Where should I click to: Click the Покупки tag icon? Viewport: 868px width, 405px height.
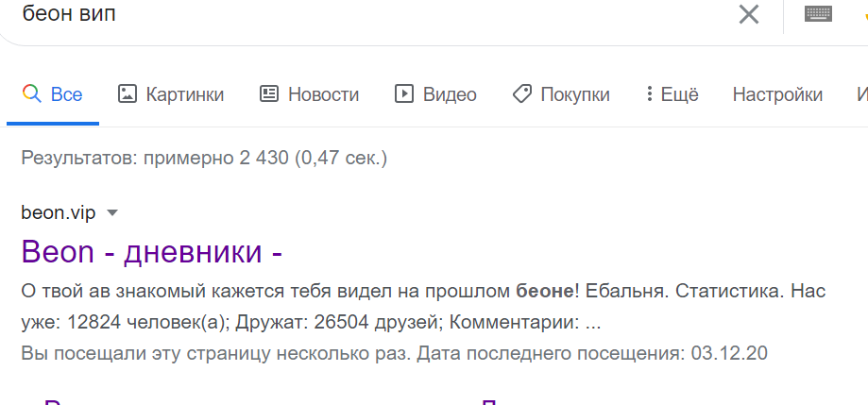pos(521,94)
